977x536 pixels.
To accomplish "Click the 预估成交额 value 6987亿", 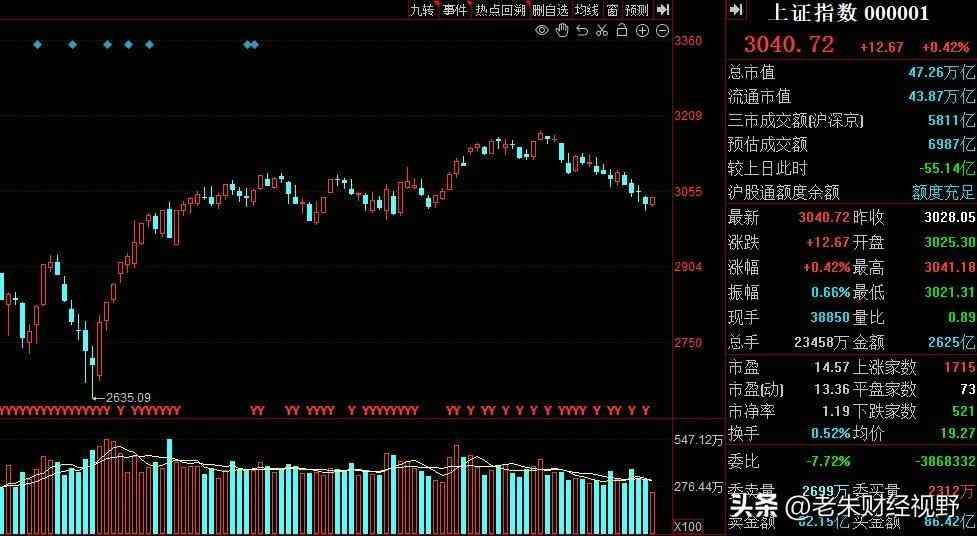I will click(x=951, y=144).
